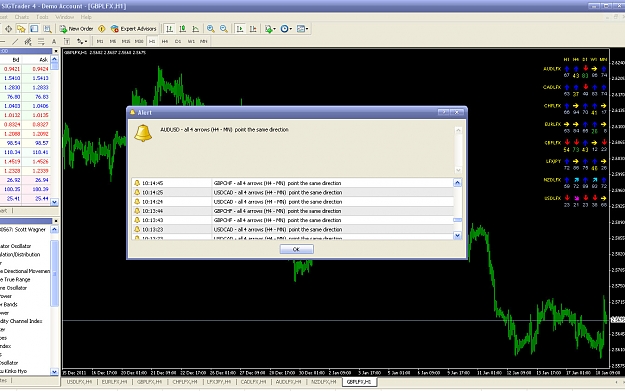
Task: Open the periodicity clock dropdown
Action: [x=286, y=29]
